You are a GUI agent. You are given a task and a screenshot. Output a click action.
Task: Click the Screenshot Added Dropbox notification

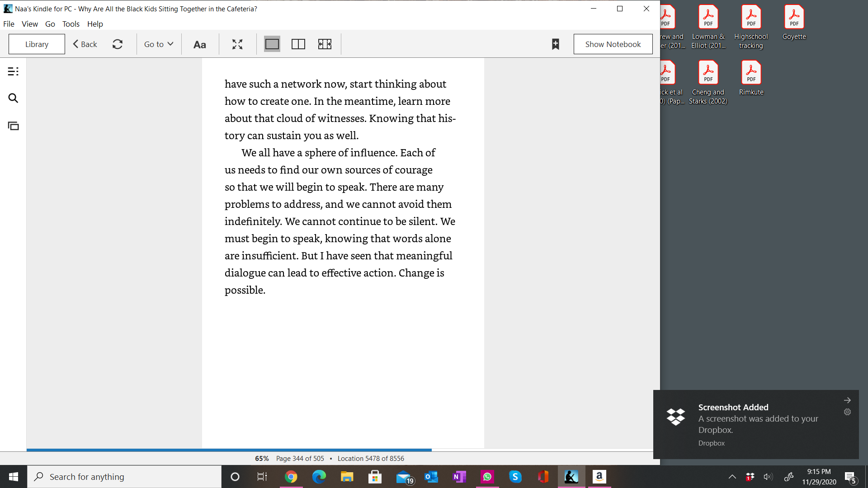[x=755, y=424]
